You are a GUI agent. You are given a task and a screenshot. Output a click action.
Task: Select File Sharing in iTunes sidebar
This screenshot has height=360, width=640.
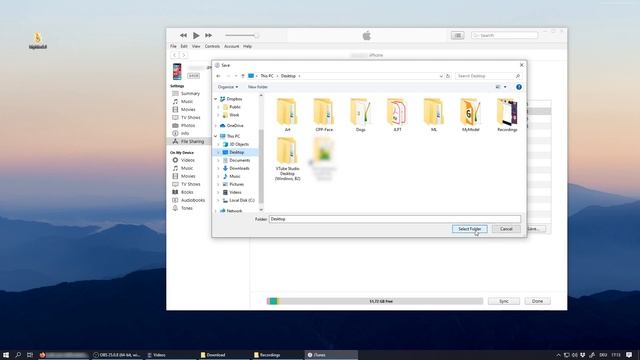pos(188,142)
